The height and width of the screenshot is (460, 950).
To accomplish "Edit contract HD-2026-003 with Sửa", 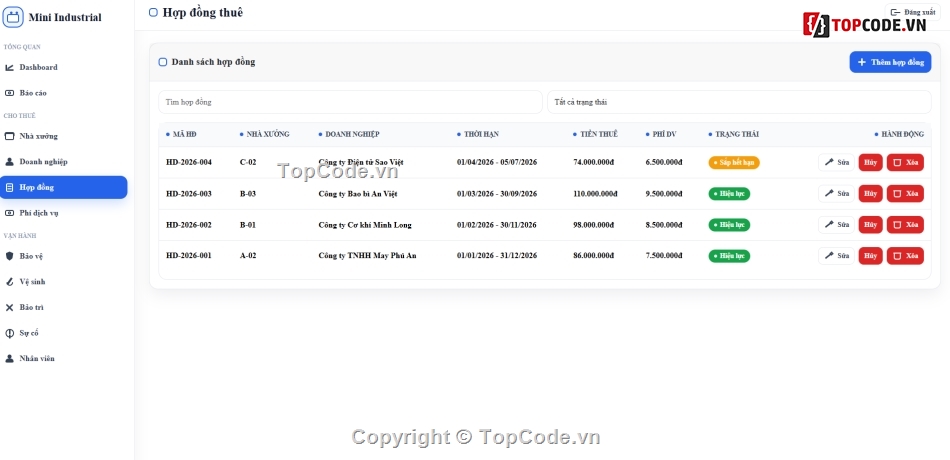I will tap(836, 193).
